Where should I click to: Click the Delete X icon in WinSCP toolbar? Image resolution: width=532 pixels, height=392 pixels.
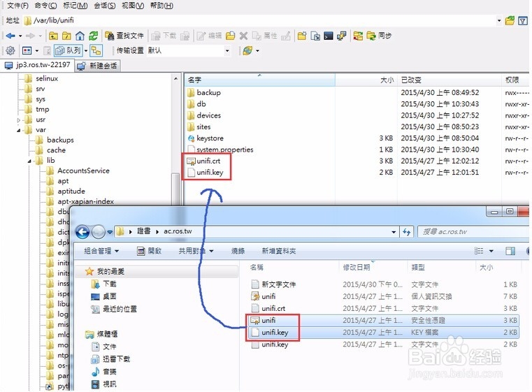pos(243,36)
